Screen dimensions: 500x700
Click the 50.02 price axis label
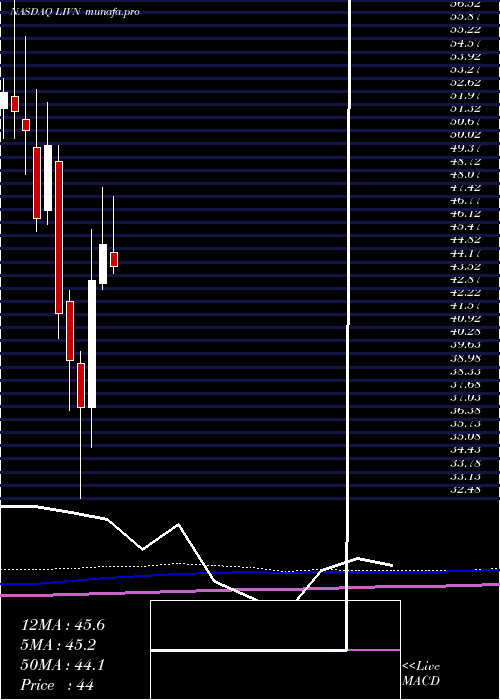pyautogui.click(x=466, y=134)
